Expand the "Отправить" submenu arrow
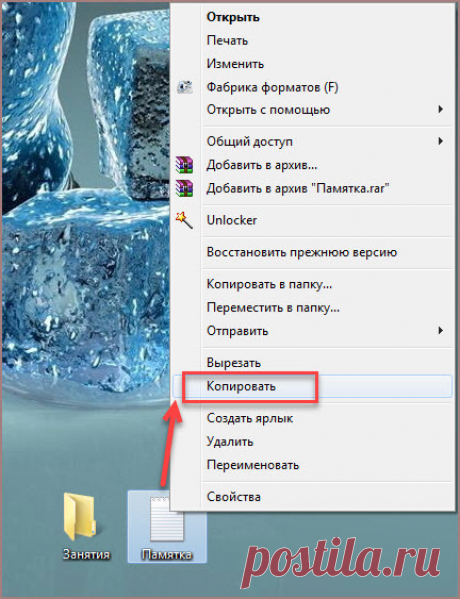 (x=441, y=330)
